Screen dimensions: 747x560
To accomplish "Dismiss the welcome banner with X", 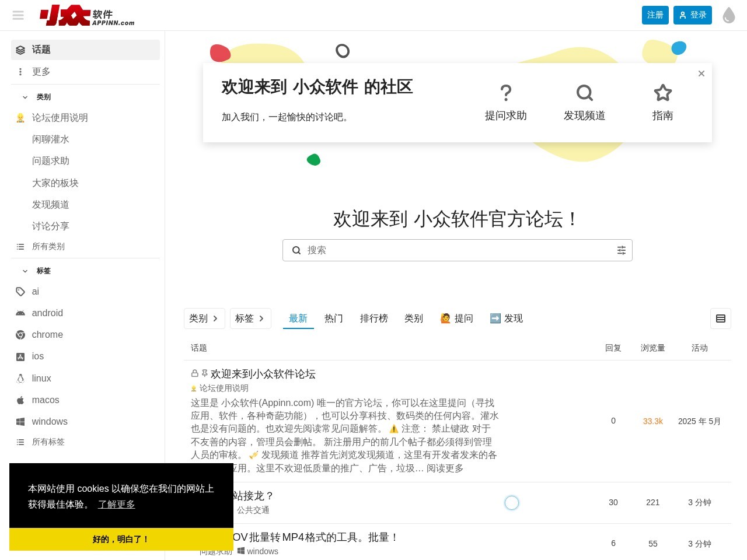I will 701,73.
